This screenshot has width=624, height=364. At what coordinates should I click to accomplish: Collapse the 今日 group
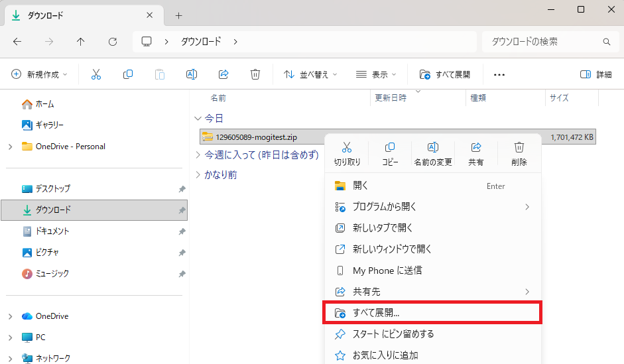(x=198, y=118)
